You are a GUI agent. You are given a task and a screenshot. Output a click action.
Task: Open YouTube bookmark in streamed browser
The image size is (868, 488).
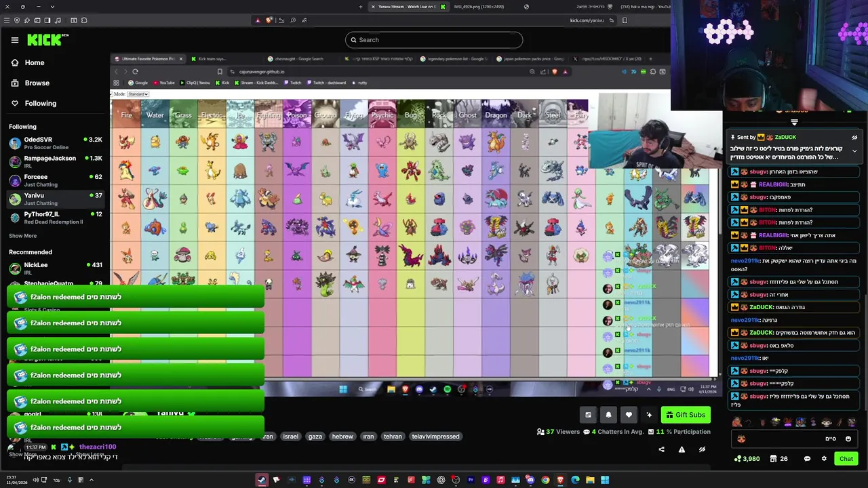163,83
